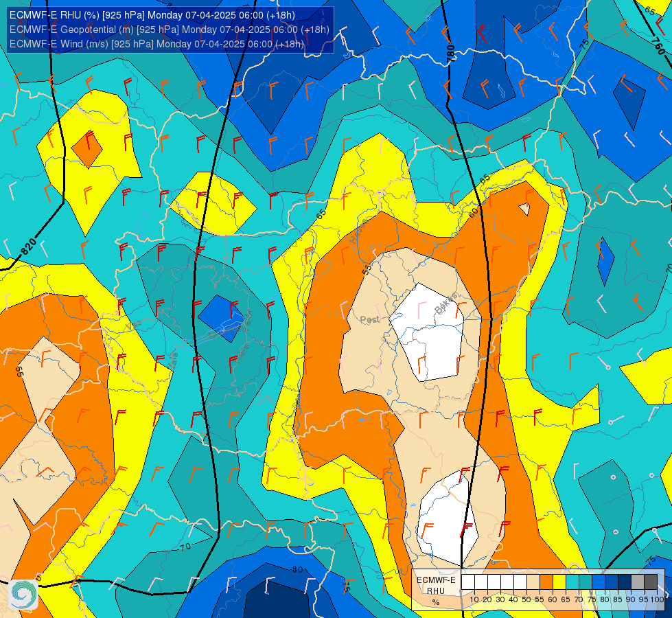Select the dark gray 95-100 legend swatch
Screen dimensions: 672x618
(x=651, y=582)
